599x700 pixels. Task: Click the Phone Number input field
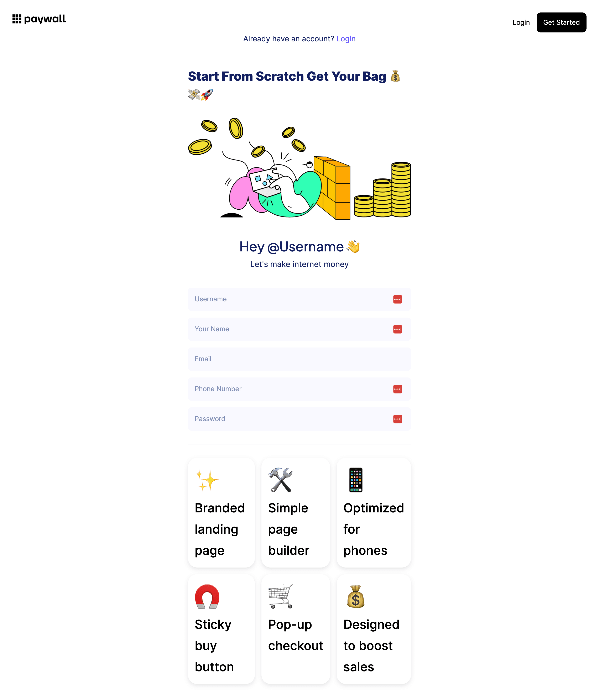(x=299, y=389)
